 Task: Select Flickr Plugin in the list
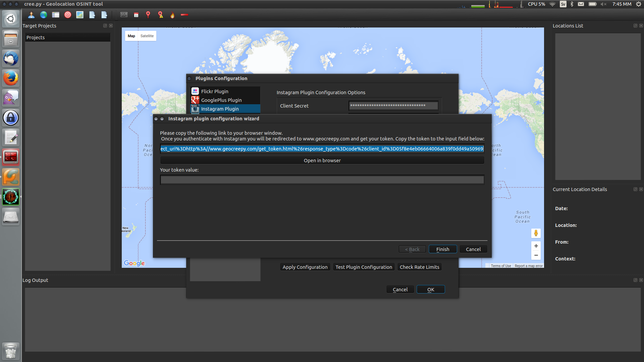click(225, 91)
